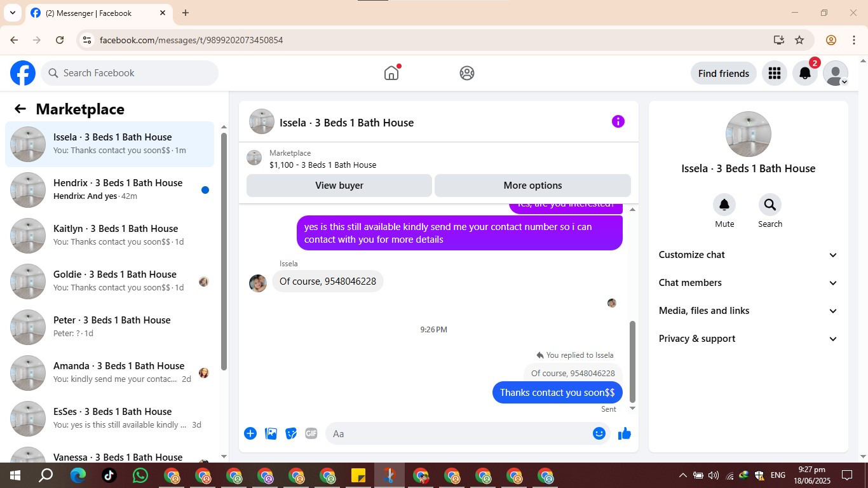Image resolution: width=868 pixels, height=488 pixels.
Task: Bookmark this page with the star icon
Action: tap(799, 40)
